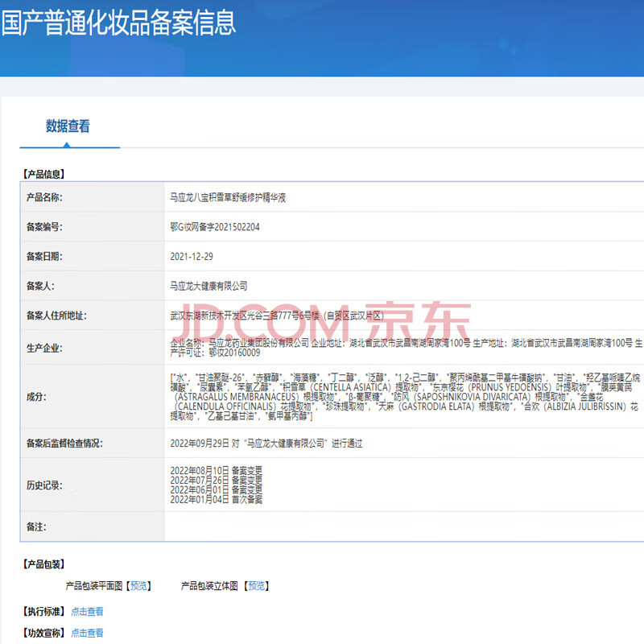Click the 2022年09月29日 inspection record
Screen dimensions: 644x644
(266, 444)
